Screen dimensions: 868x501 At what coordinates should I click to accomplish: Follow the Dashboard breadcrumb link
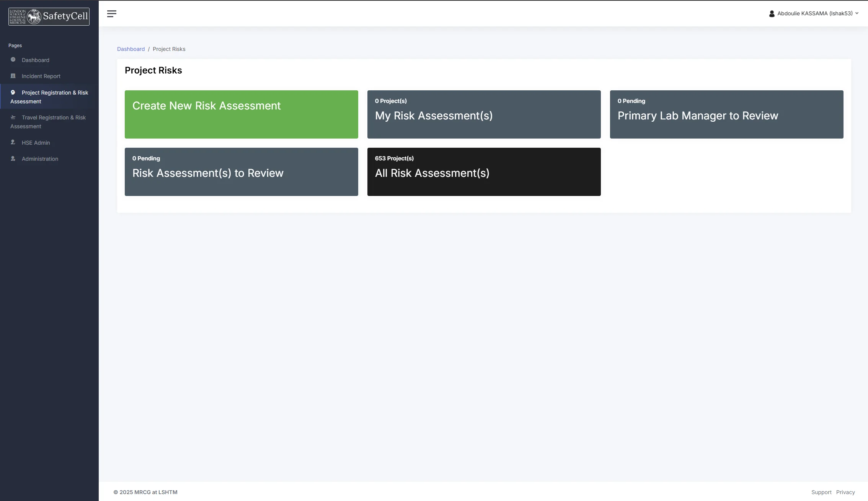pos(131,49)
